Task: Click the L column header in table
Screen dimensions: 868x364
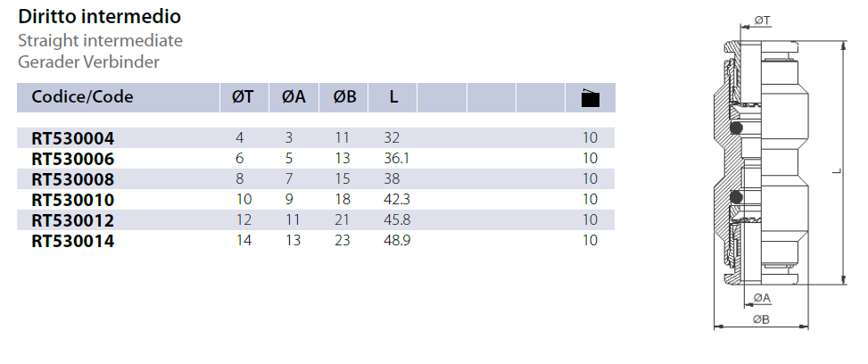Action: click(393, 96)
